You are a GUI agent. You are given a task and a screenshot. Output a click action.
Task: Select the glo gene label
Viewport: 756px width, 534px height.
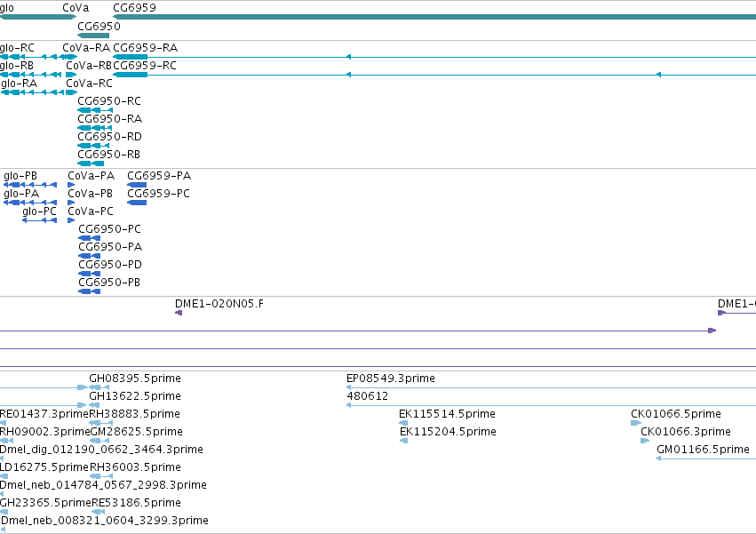click(x=7, y=8)
